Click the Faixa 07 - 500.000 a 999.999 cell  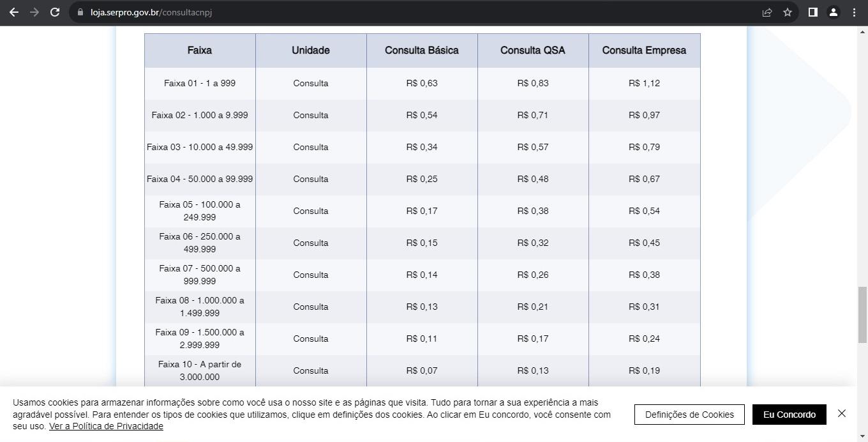click(200, 275)
